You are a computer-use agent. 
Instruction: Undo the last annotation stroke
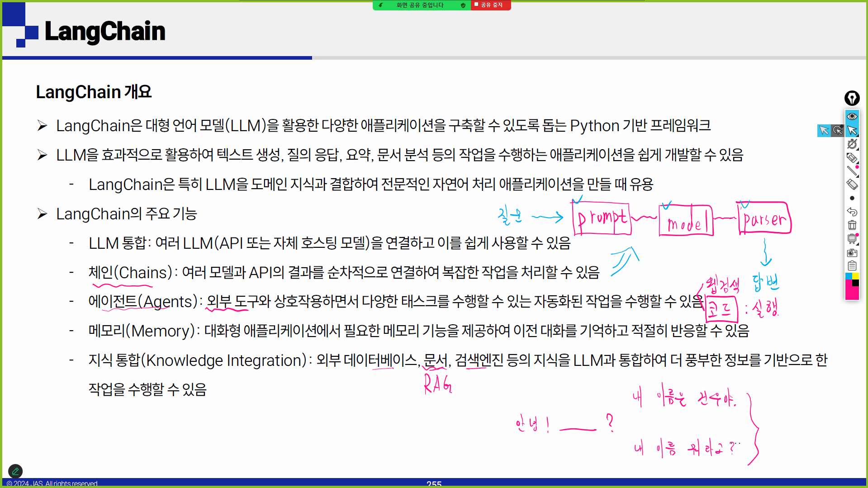pos(852,211)
